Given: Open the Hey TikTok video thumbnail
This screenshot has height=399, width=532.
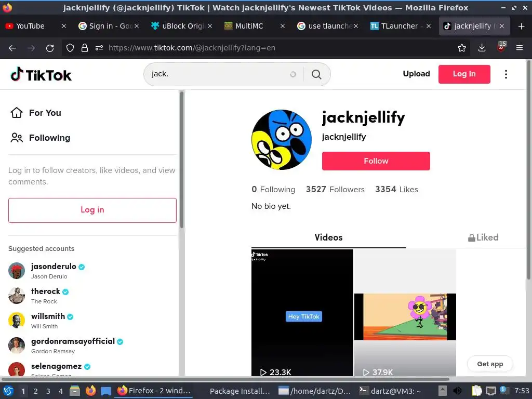Looking at the screenshot, I should (x=302, y=313).
